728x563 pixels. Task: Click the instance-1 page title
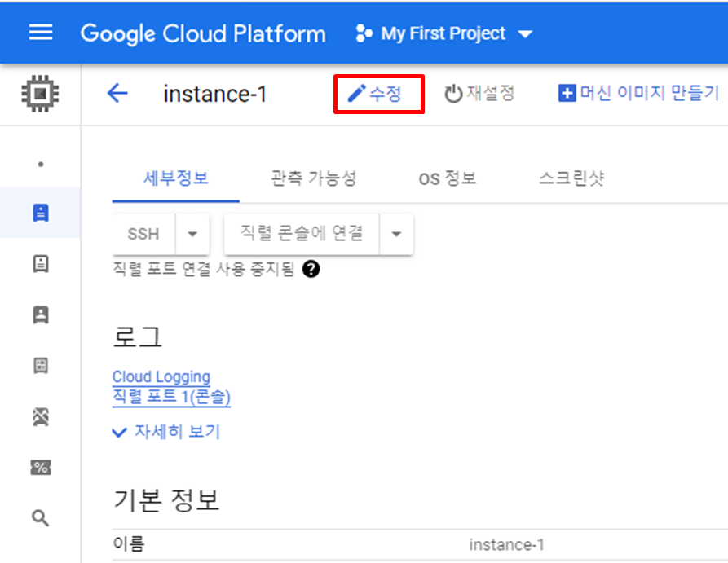[215, 94]
